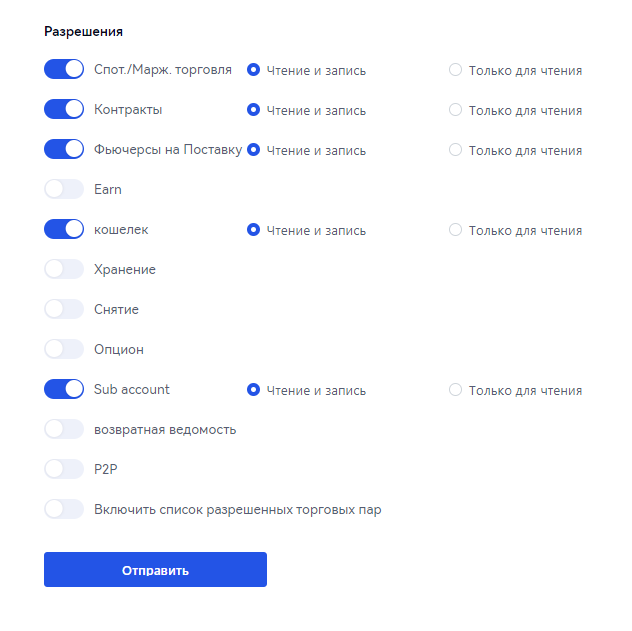
Task: Enable the Опцион toggle
Action: click(64, 349)
